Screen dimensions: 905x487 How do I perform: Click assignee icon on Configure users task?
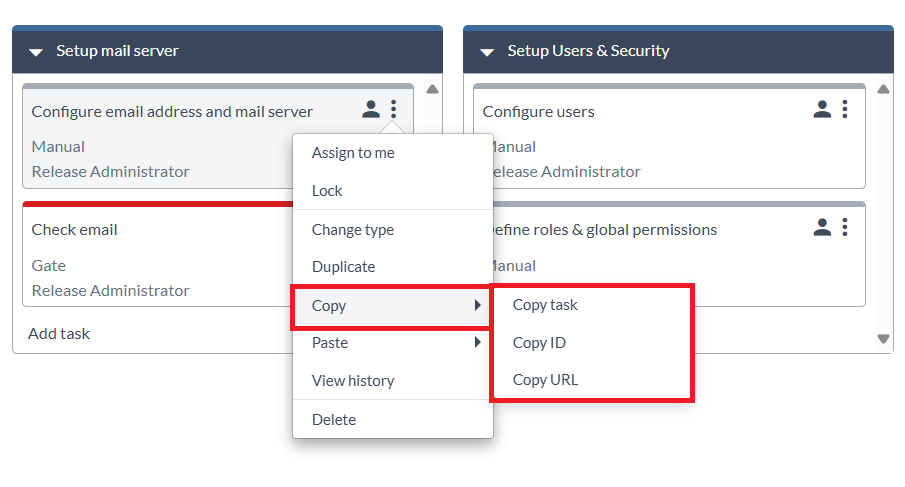[x=822, y=109]
